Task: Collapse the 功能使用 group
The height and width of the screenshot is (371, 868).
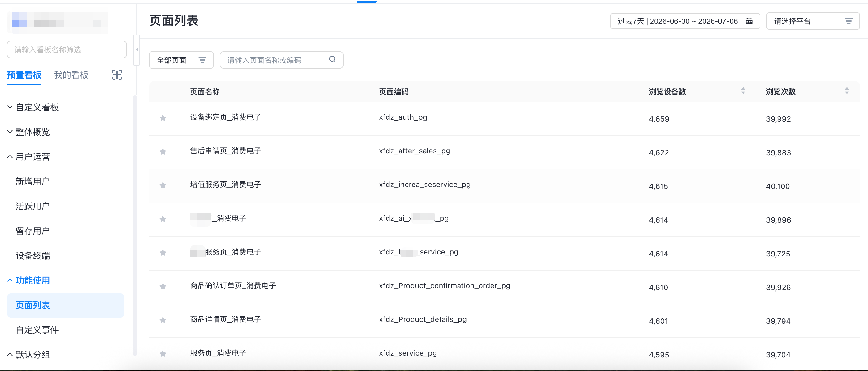Action: point(29,280)
